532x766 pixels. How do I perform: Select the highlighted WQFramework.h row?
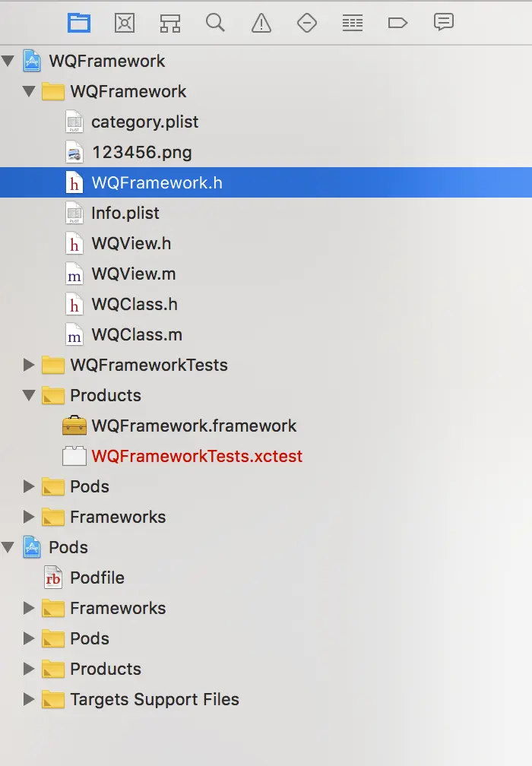266,182
